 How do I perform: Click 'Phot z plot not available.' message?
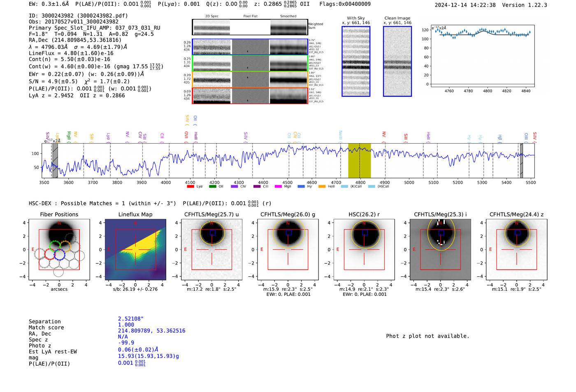427,336
